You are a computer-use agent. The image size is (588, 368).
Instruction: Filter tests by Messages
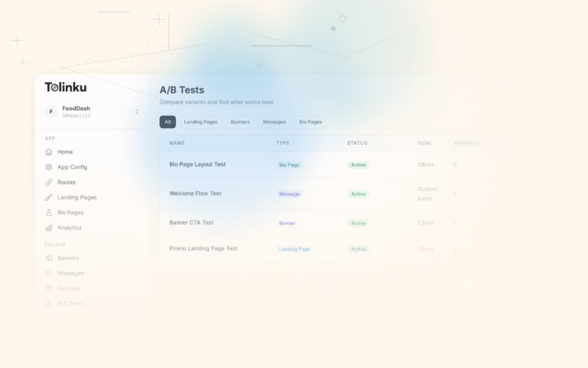[x=275, y=122]
